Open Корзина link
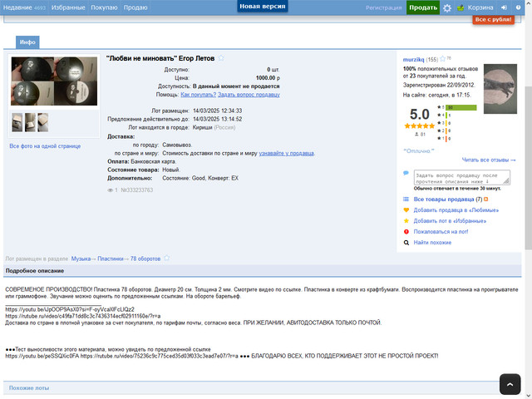532x399 pixels. (x=480, y=7)
